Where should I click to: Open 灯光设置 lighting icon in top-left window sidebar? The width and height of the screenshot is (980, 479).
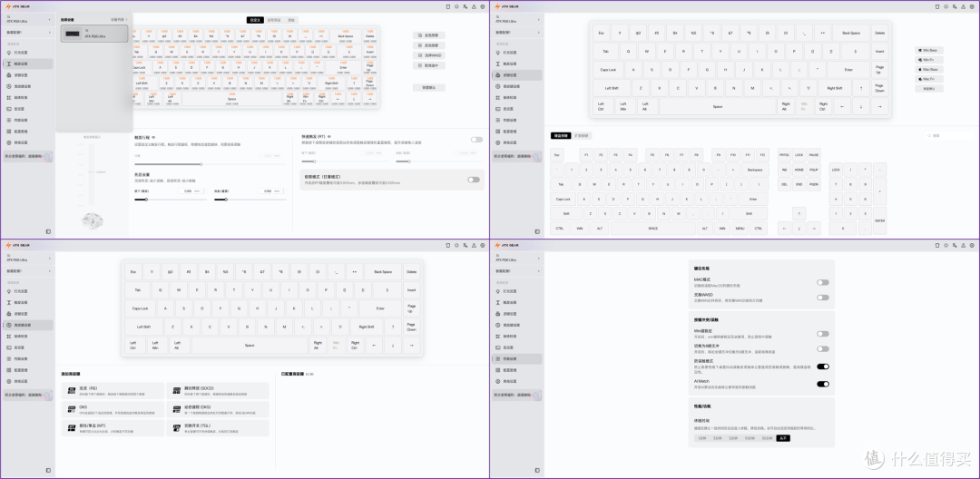click(9, 53)
